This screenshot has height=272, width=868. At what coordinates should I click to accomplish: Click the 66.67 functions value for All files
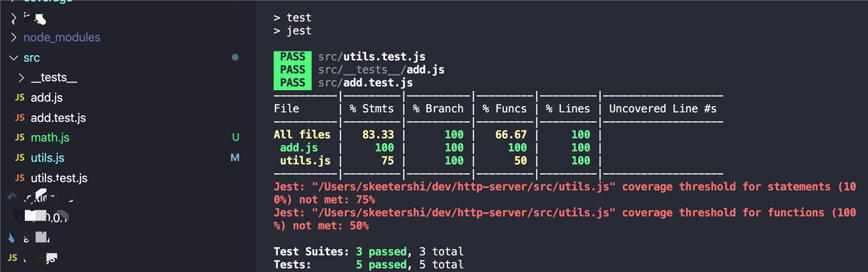tap(511, 134)
